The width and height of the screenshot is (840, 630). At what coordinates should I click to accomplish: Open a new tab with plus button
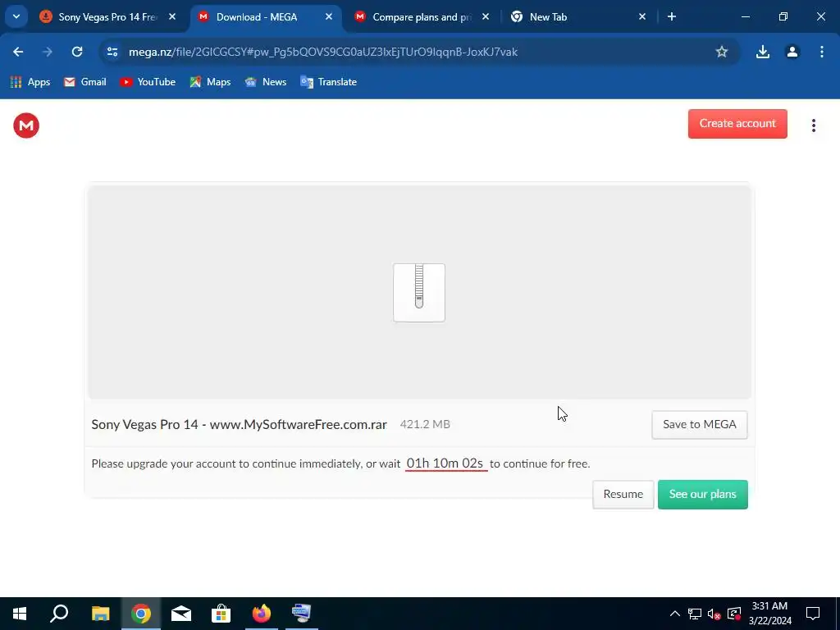672,16
